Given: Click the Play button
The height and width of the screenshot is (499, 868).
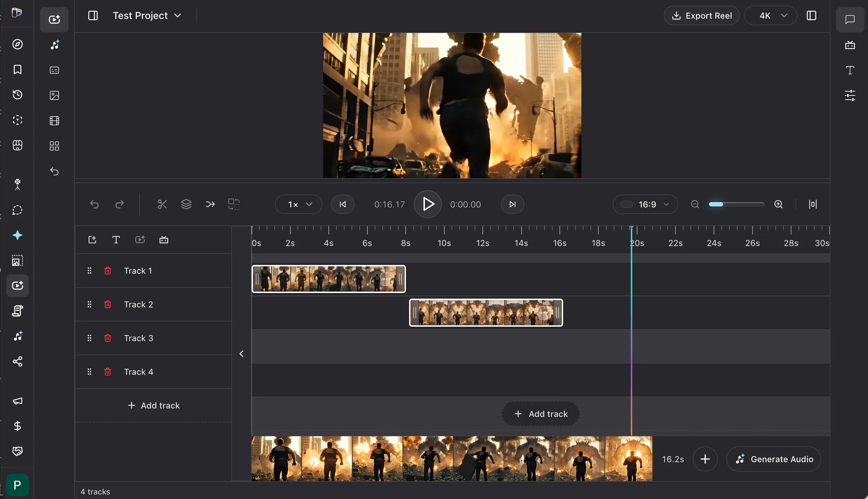Looking at the screenshot, I should [428, 204].
